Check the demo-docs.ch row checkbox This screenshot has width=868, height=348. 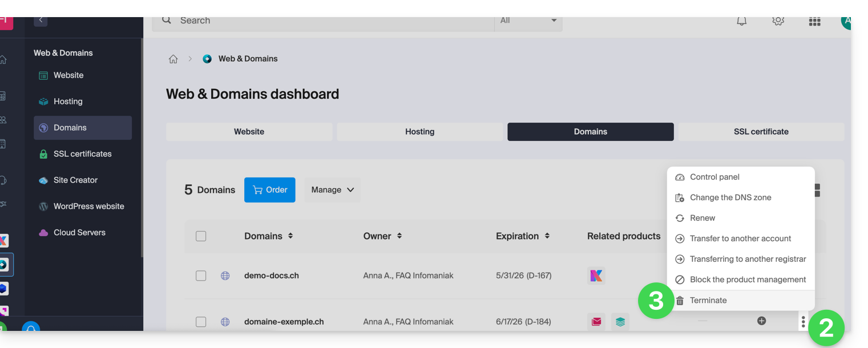(201, 276)
